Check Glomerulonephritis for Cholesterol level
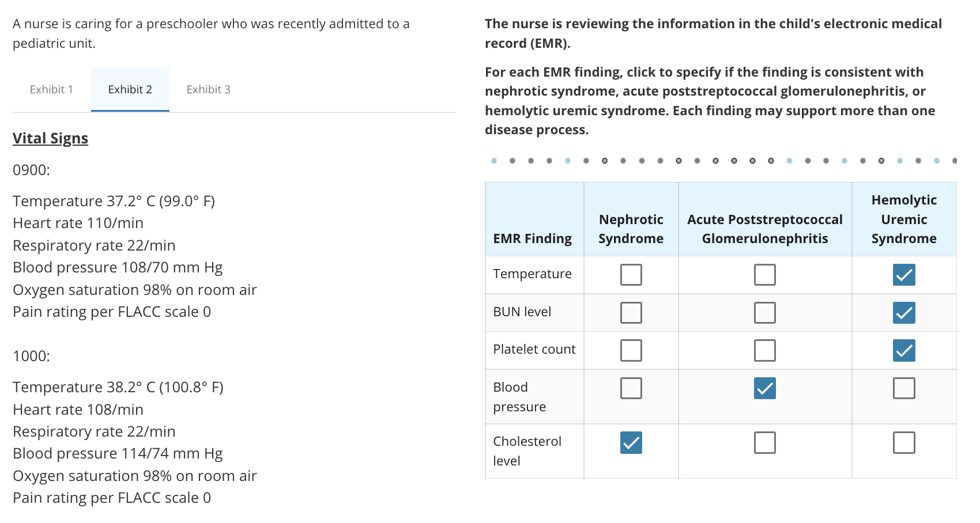The image size is (980, 523). pyautogui.click(x=764, y=442)
